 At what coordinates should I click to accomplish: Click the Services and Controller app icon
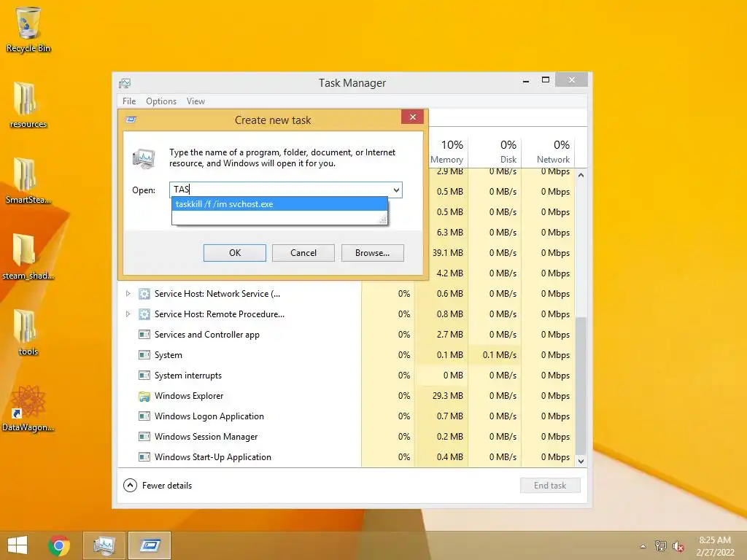pos(144,335)
